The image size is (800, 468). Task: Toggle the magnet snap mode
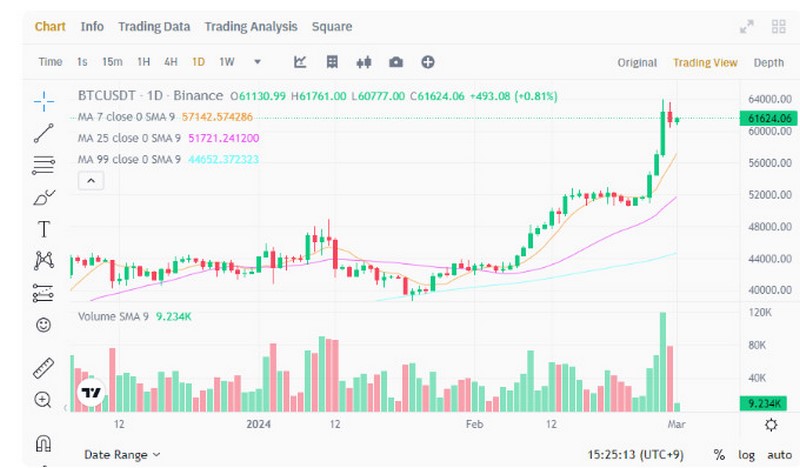43,443
